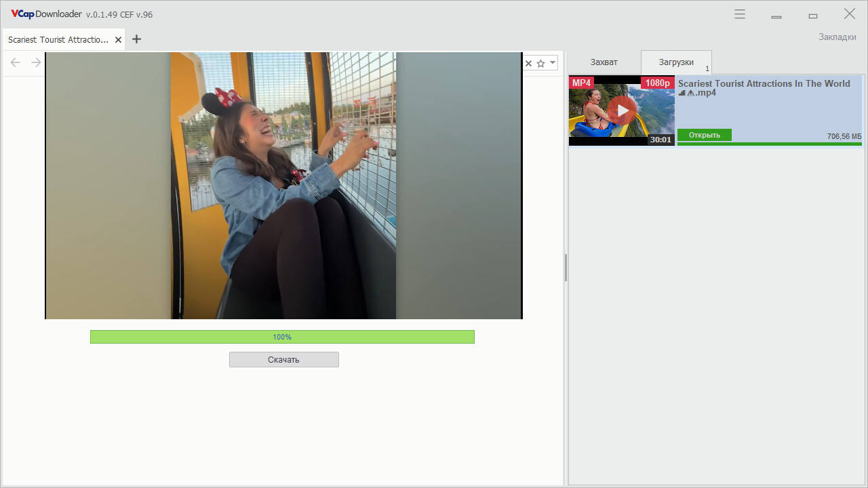This screenshot has height=488, width=868.
Task: Click the 706,56 МБ file size
Action: coord(844,137)
